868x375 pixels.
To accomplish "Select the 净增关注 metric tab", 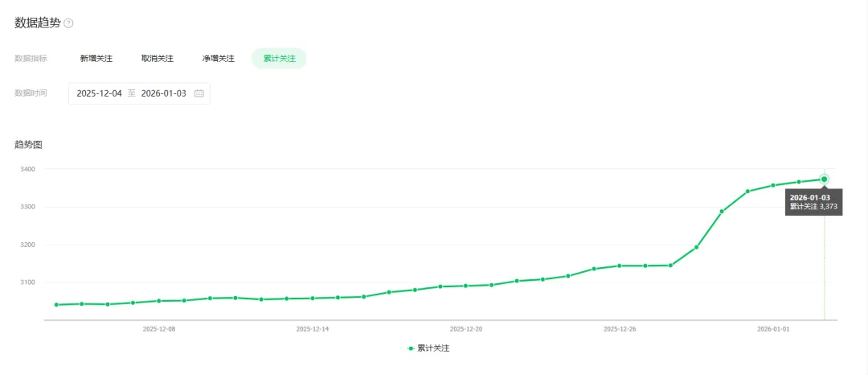I will point(218,59).
